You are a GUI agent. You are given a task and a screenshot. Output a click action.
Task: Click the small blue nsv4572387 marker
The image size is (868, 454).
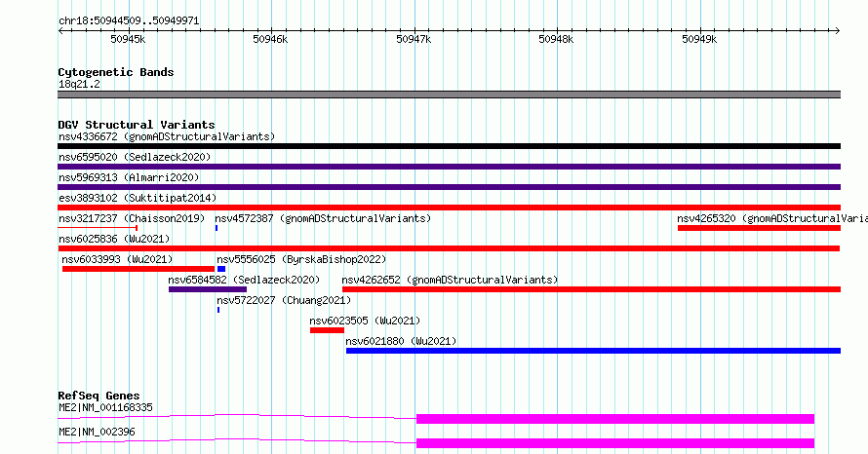click(x=217, y=228)
